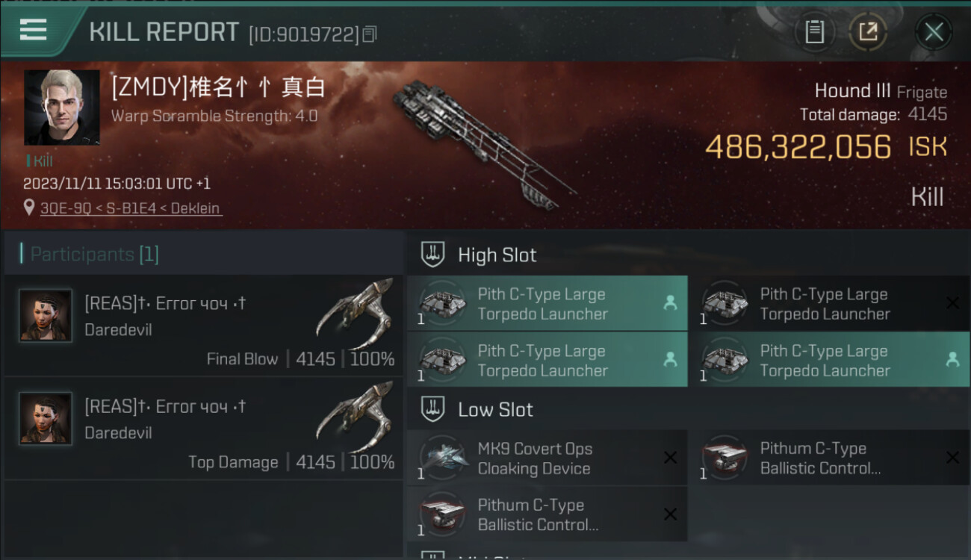Select Final Blow participant portrait
Viewport: 971px width, 560px height.
[x=46, y=316]
